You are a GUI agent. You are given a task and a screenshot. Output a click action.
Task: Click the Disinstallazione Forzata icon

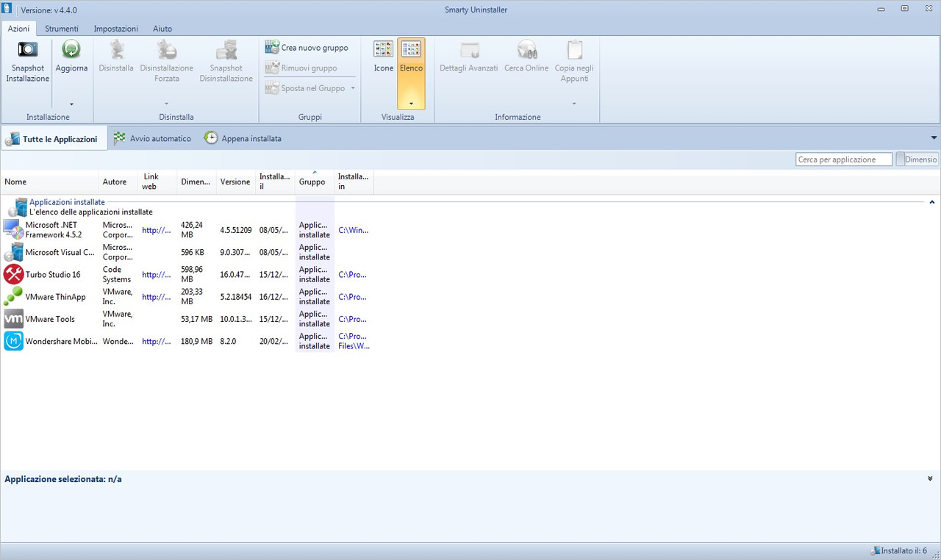167,50
